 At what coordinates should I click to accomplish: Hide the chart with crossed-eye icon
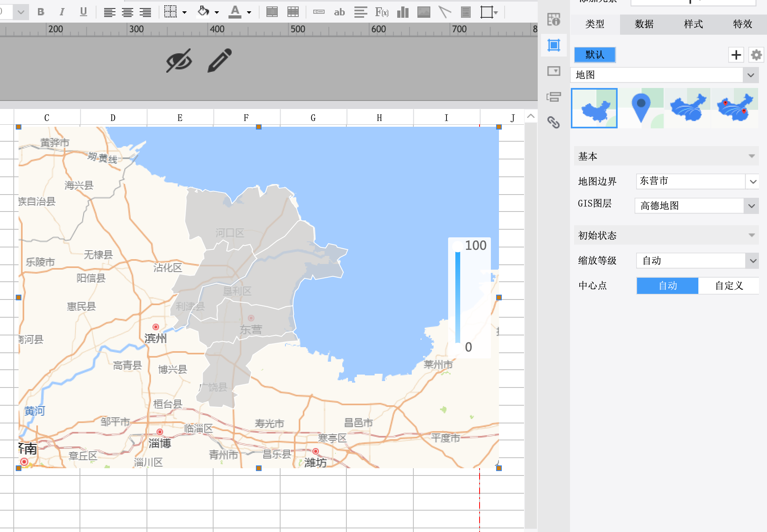[179, 61]
